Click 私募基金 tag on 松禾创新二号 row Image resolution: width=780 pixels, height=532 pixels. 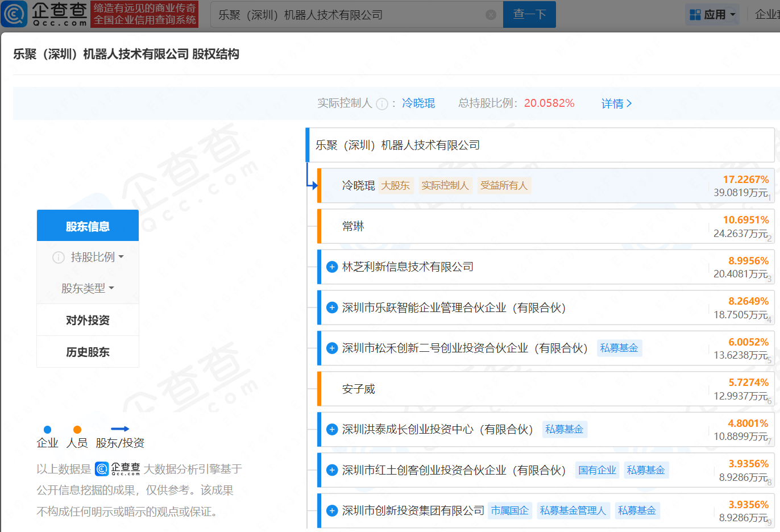click(619, 348)
